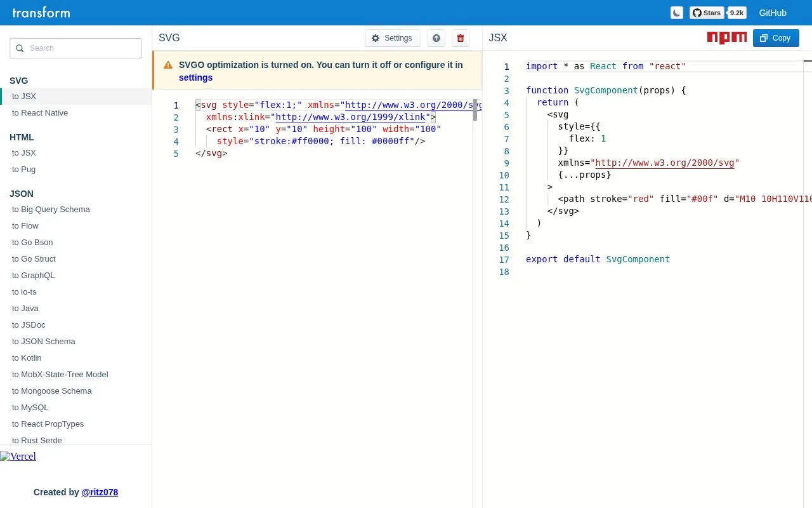Select JSON to MySQL

[76, 408]
